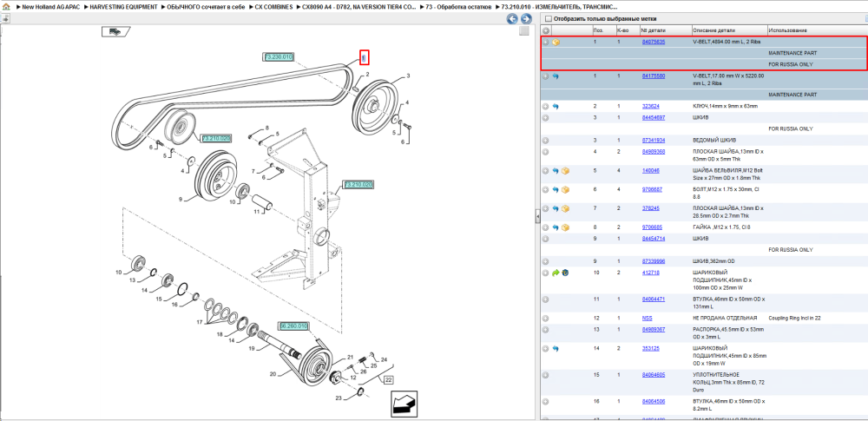Click callout number 3 by the upper pulley
The width and height of the screenshot is (868, 421).
[x=408, y=76]
